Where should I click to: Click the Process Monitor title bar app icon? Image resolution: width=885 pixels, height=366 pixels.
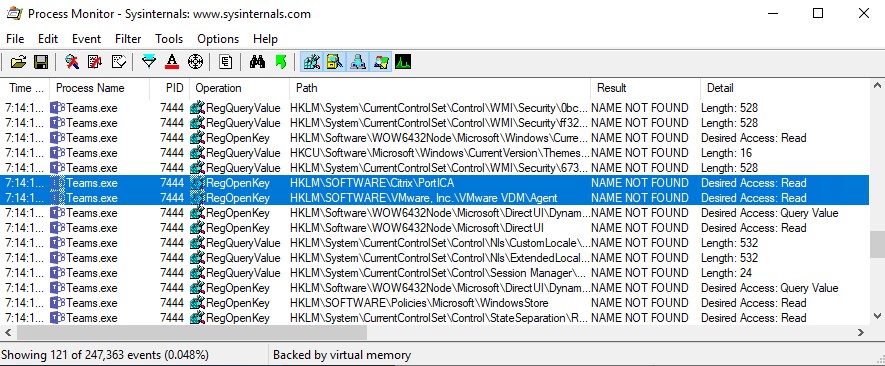[14, 14]
